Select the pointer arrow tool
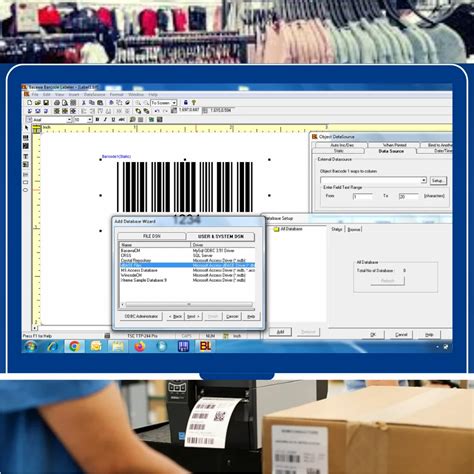 pyautogui.click(x=26, y=128)
